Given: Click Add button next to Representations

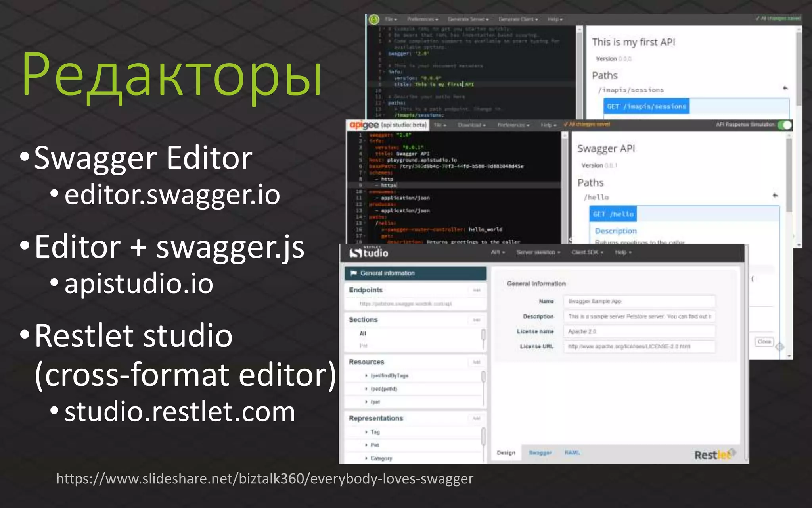Looking at the screenshot, I should [477, 418].
